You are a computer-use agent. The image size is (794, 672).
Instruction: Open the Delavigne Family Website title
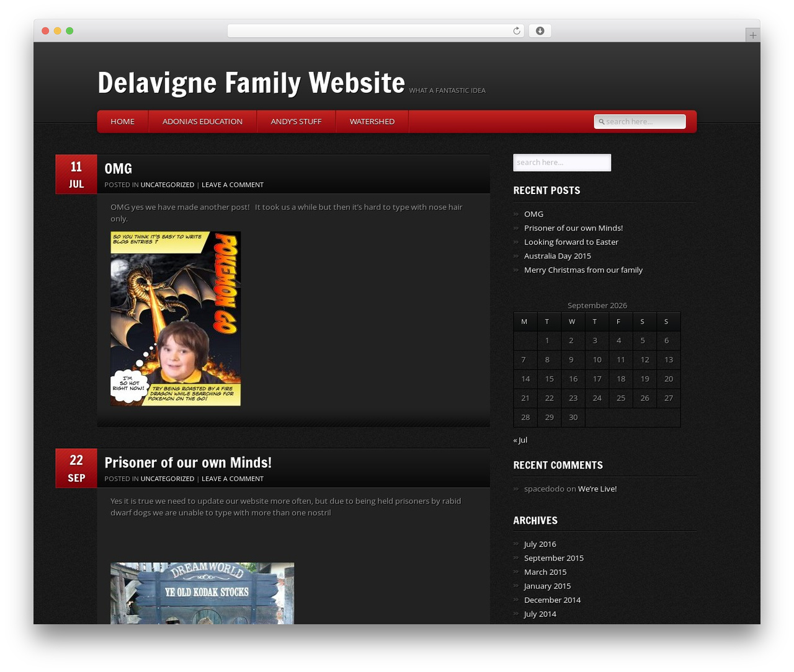click(x=251, y=83)
